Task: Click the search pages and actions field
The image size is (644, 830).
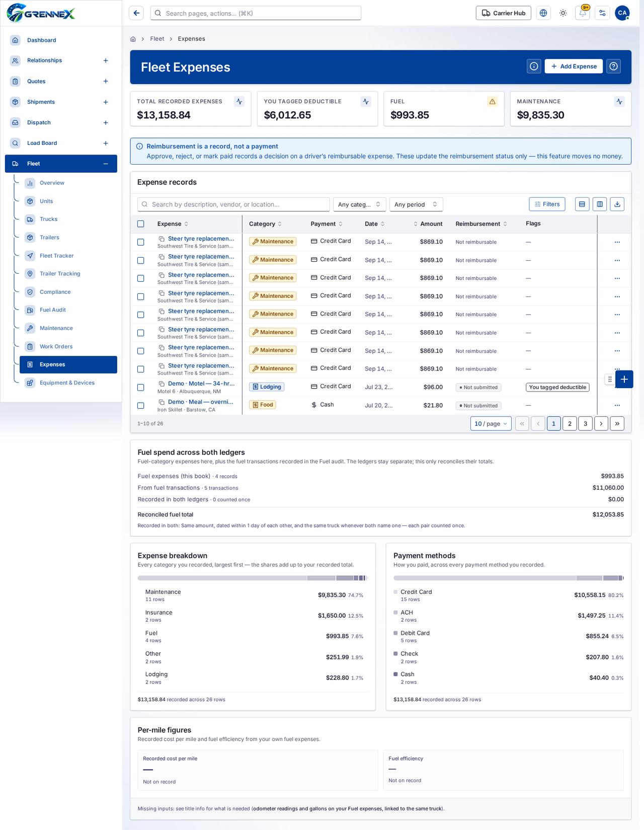Action: point(256,13)
